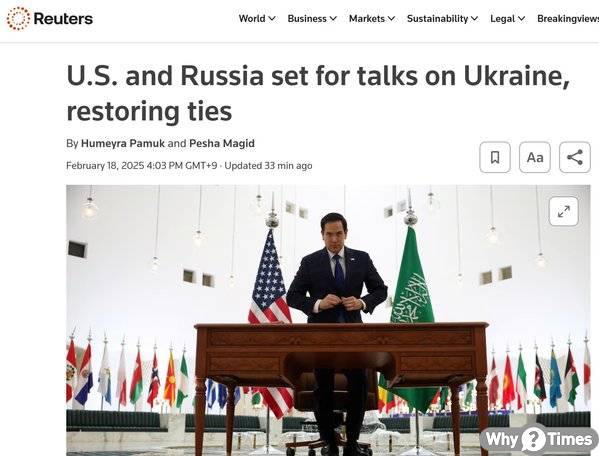
Task: Click the article headline about Ukraine talks
Action: click(318, 93)
